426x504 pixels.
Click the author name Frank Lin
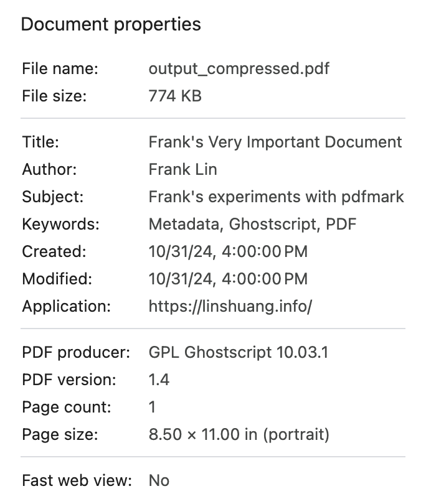[x=182, y=169]
